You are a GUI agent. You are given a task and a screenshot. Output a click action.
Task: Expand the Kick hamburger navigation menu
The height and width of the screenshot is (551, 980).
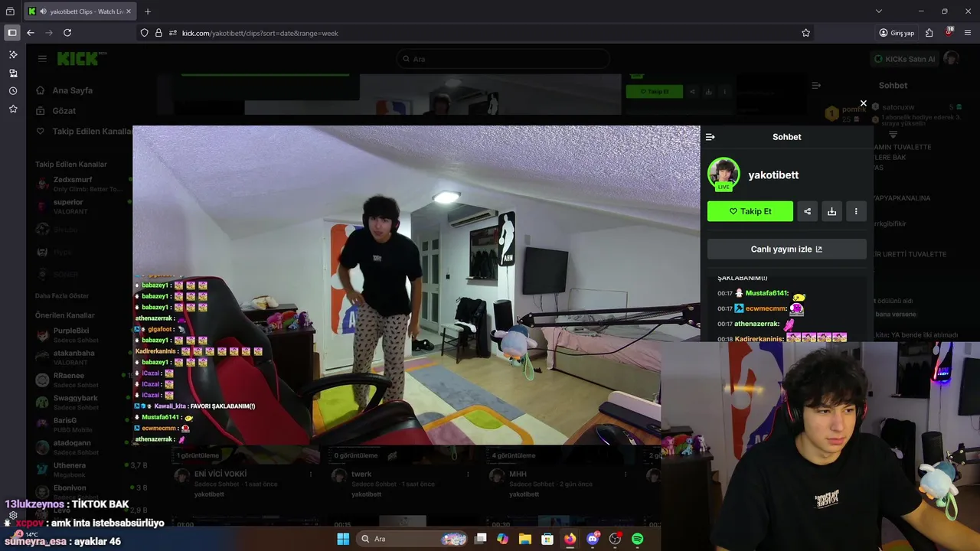tap(42, 59)
